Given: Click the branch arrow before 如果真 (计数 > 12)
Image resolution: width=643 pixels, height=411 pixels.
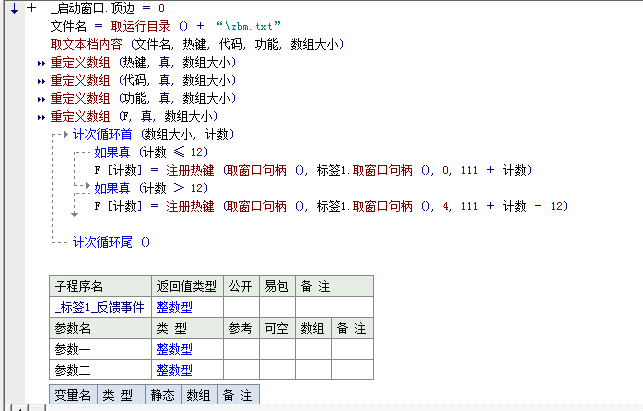Looking at the screenshot, I should (x=85, y=188).
